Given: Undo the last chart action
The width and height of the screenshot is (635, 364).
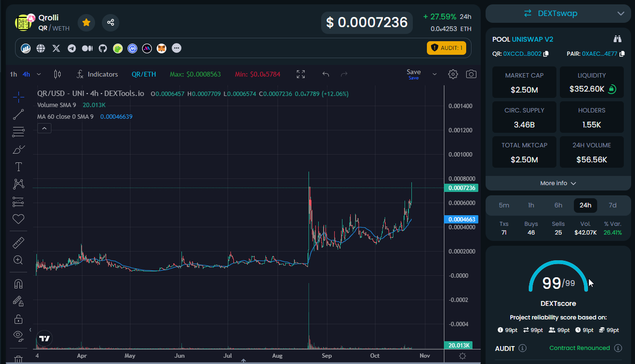Looking at the screenshot, I should pyautogui.click(x=325, y=74).
